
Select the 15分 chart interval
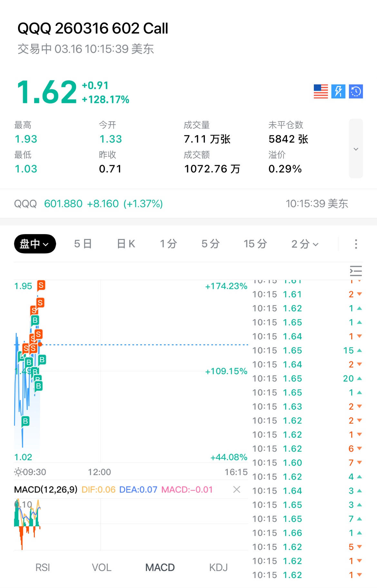pyautogui.click(x=255, y=244)
